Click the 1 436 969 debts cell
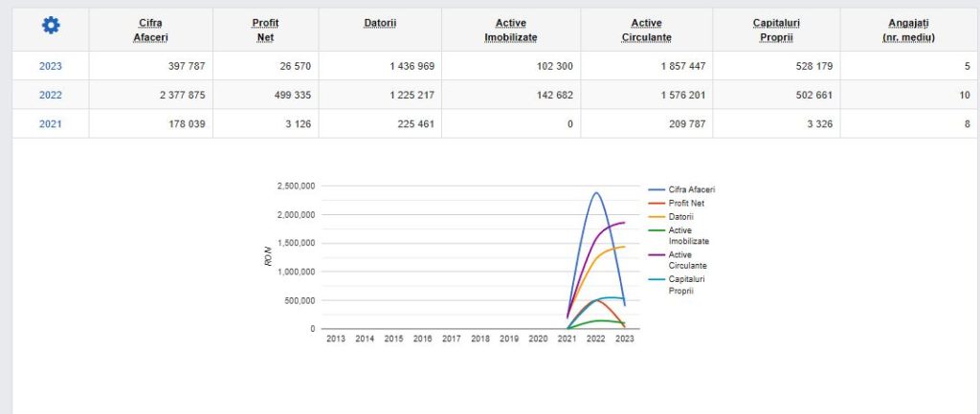Screen dimensions: 980x414 (380, 66)
